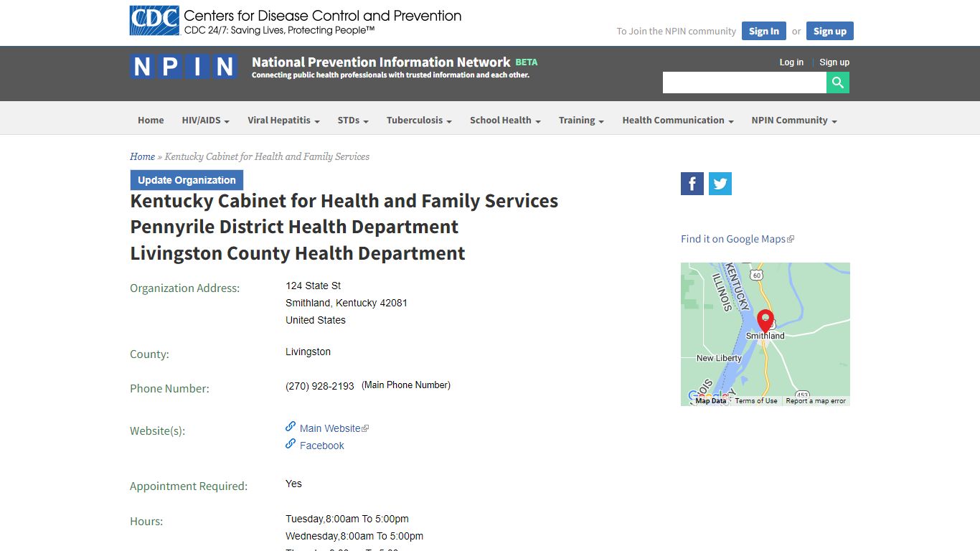Click the blue Sign In button

[764, 31]
